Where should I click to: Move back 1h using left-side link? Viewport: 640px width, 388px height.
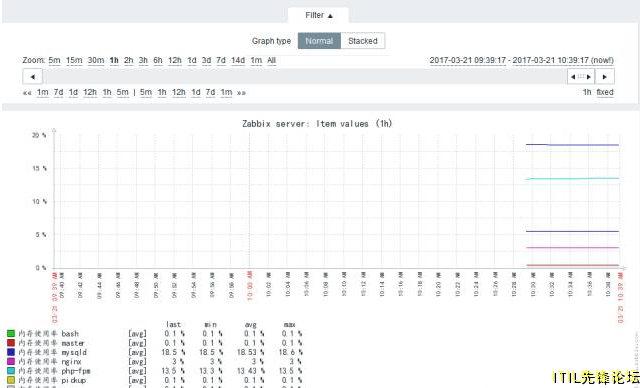tap(107, 93)
